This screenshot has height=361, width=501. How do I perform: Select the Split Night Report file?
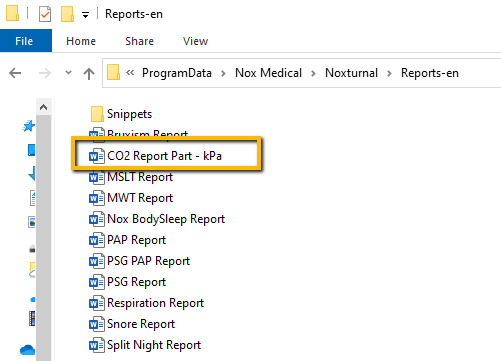pos(154,345)
